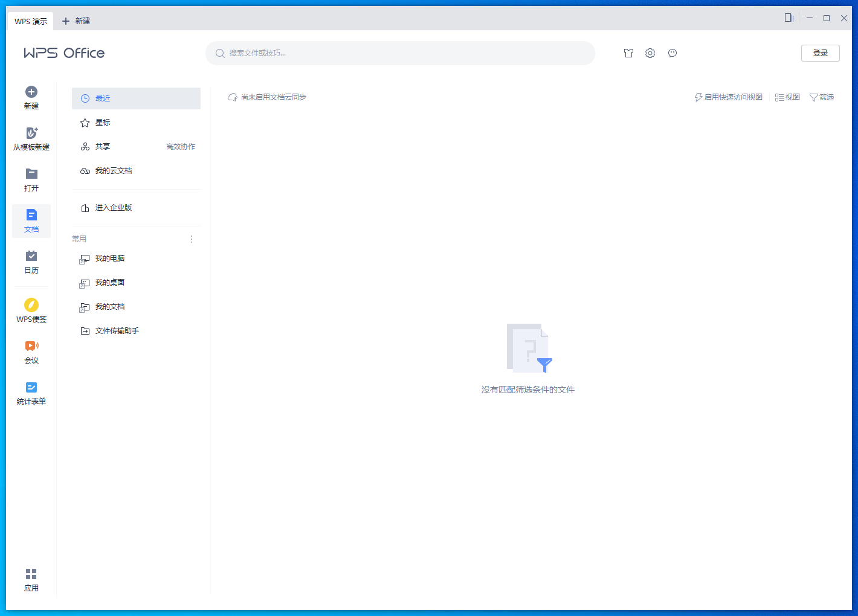Minimize the WPS window

pyautogui.click(x=810, y=18)
